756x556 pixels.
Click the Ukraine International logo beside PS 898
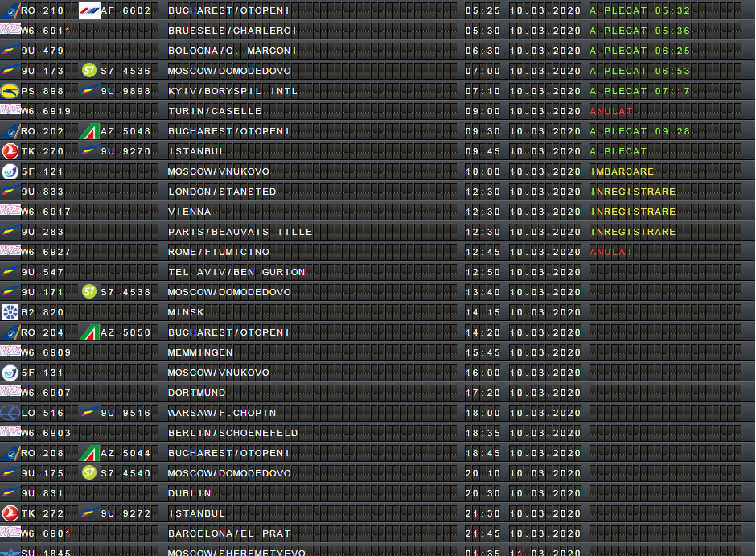[10, 91]
